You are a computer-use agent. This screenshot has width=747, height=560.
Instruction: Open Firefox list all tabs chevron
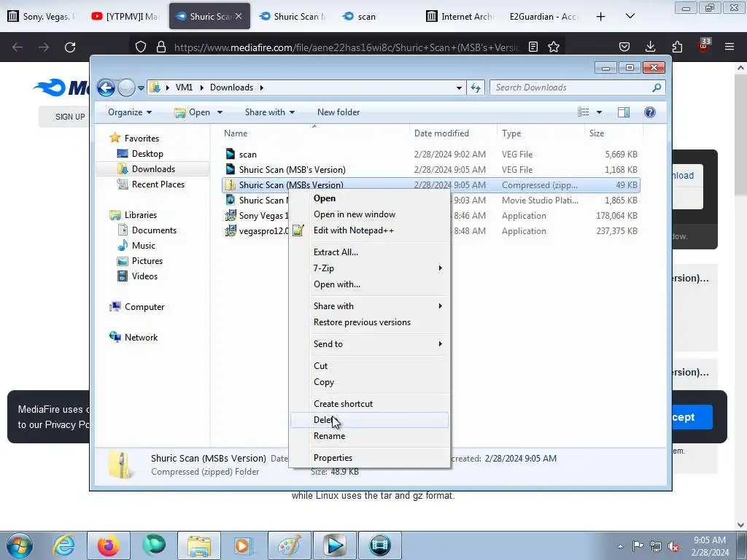[630, 17]
